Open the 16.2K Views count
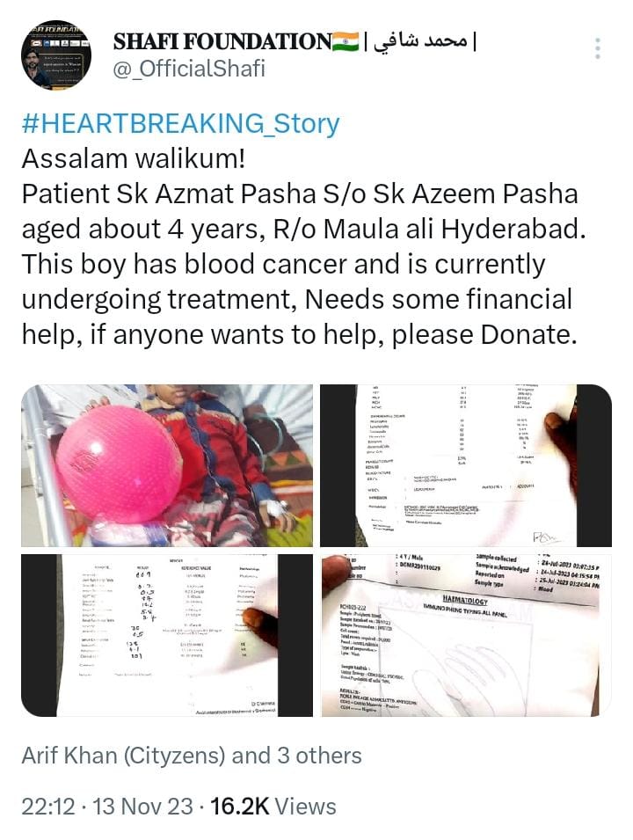The image size is (633, 840). pyautogui.click(x=273, y=807)
